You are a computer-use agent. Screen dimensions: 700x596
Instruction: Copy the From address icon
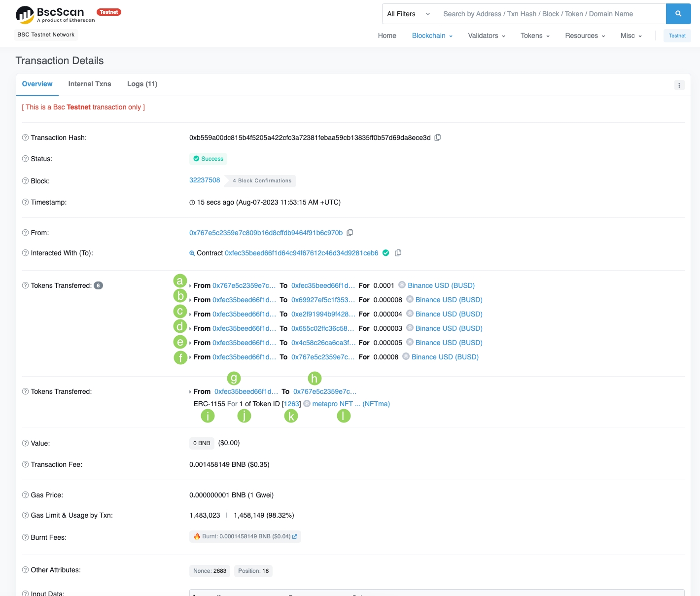click(x=350, y=233)
